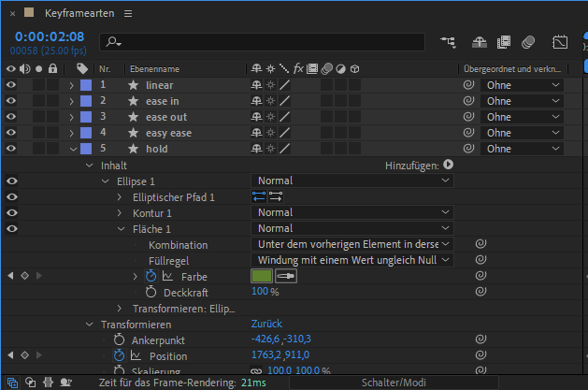This screenshot has height=390, width=588.
Task: Open parent dropdown for hold layer
Action: pyautogui.click(x=523, y=149)
